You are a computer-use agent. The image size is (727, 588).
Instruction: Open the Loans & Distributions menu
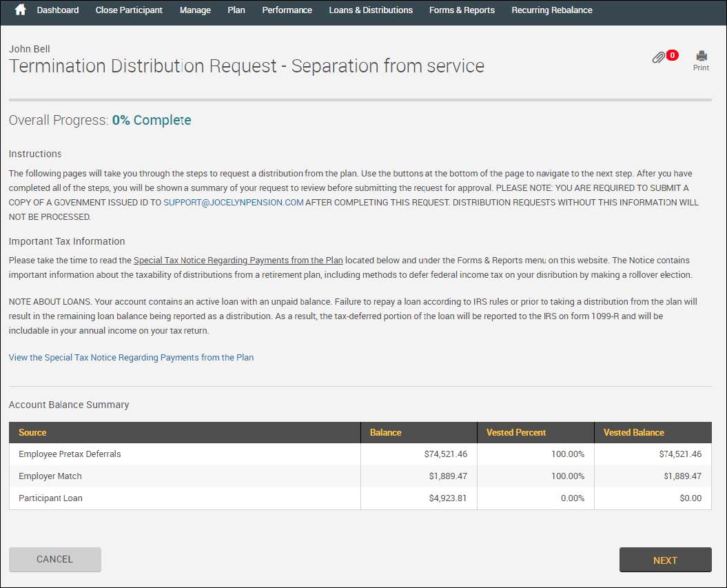pyautogui.click(x=371, y=10)
